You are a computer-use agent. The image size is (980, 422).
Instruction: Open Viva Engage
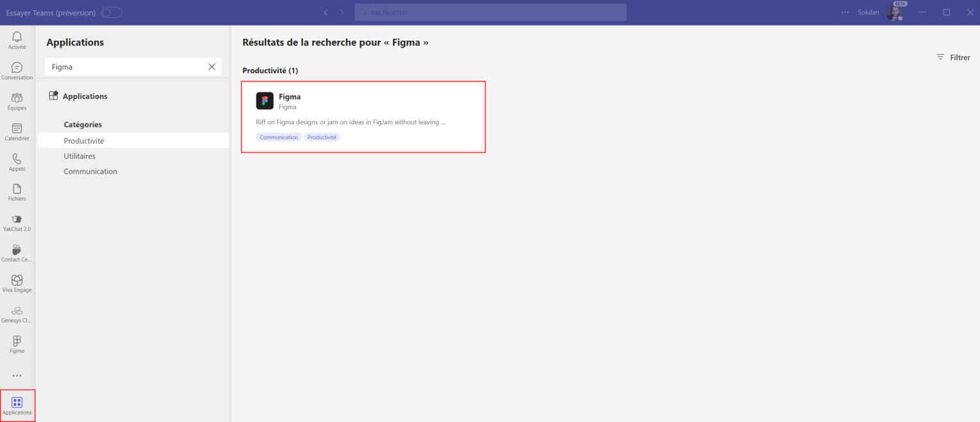(x=17, y=281)
